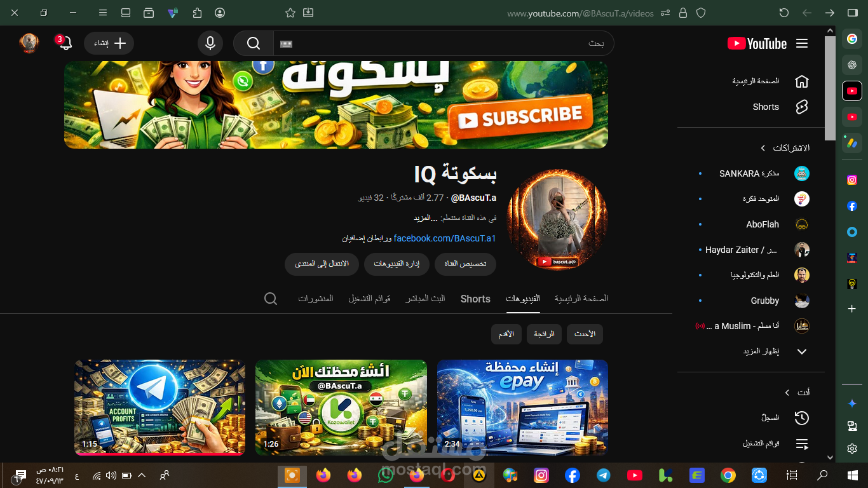
Task: Open the Videos tab
Action: pos(523,299)
